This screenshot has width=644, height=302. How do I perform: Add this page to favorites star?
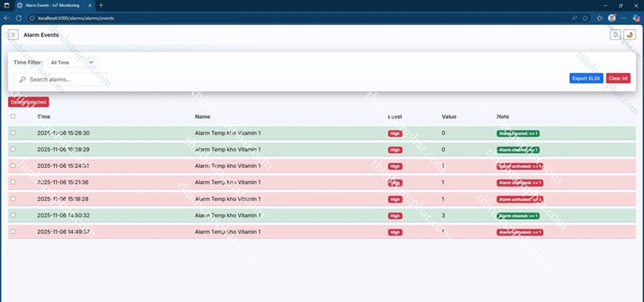click(x=586, y=18)
